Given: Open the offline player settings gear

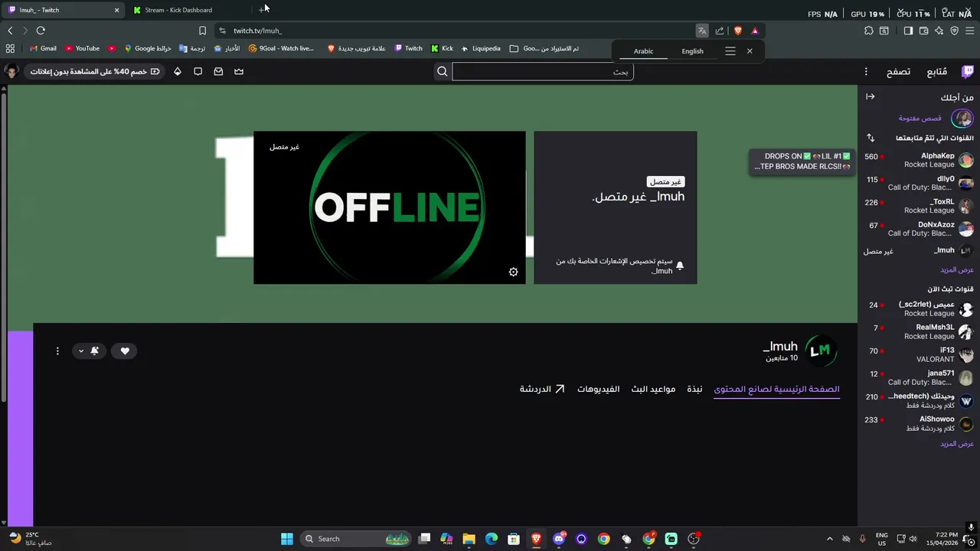Looking at the screenshot, I should pyautogui.click(x=514, y=272).
